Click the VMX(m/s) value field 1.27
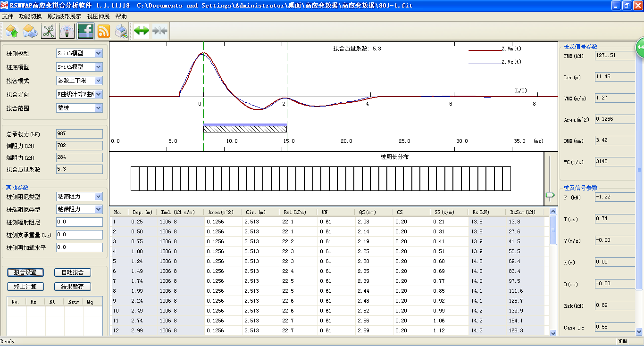The height and width of the screenshot is (346, 644). point(615,98)
